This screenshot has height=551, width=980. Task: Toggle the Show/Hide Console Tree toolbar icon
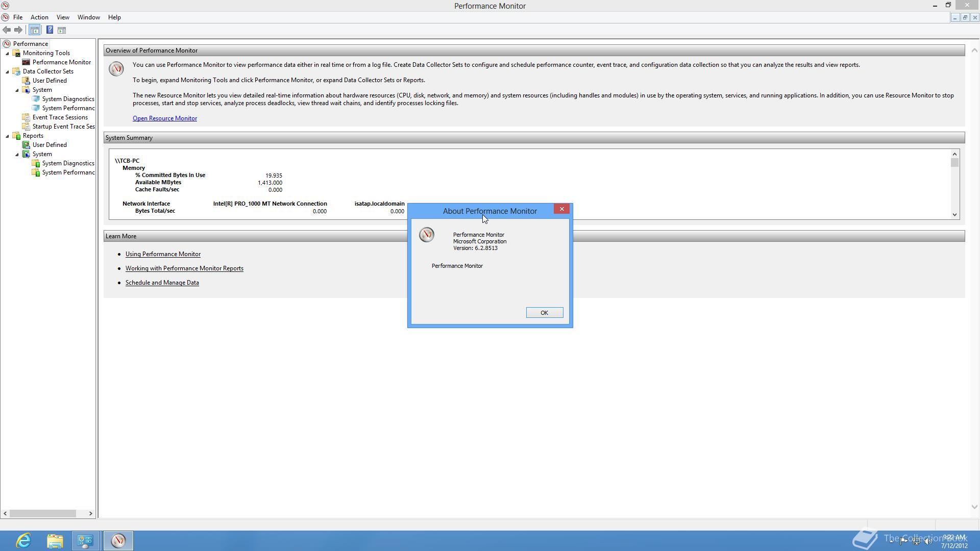[x=34, y=30]
